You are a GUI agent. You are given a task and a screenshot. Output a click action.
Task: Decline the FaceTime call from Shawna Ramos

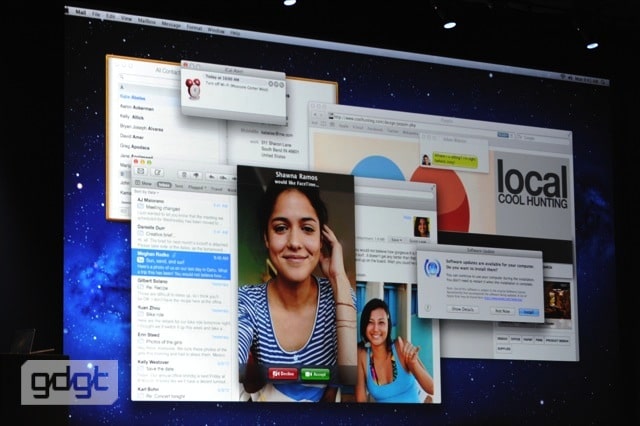(x=283, y=374)
